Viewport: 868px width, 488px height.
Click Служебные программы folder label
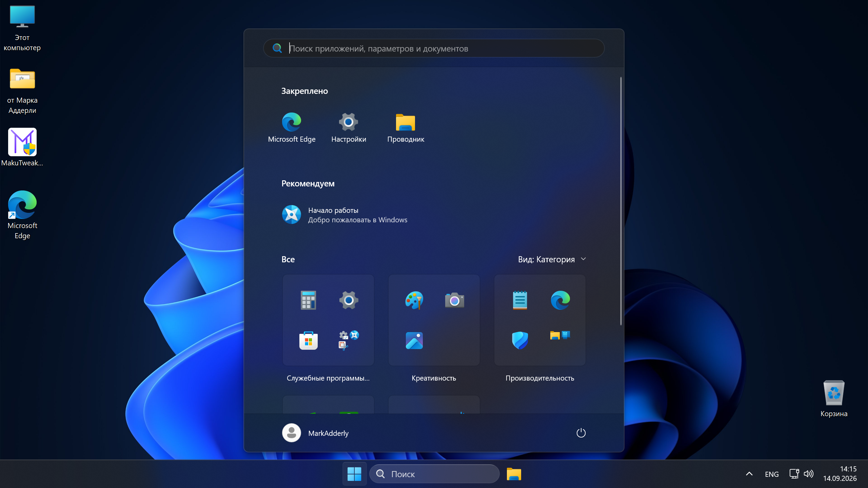(328, 378)
